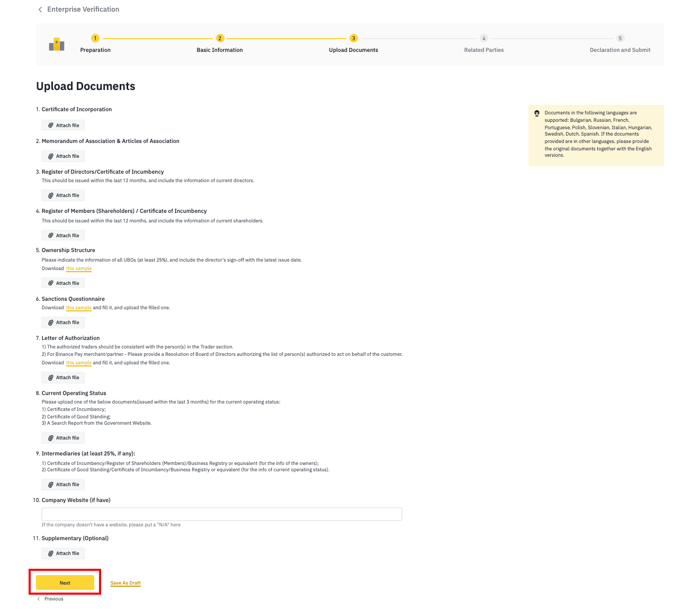This screenshot has width=700, height=609.
Task: Click 'Certificate of Good Standing;' list item
Action: 76,417
